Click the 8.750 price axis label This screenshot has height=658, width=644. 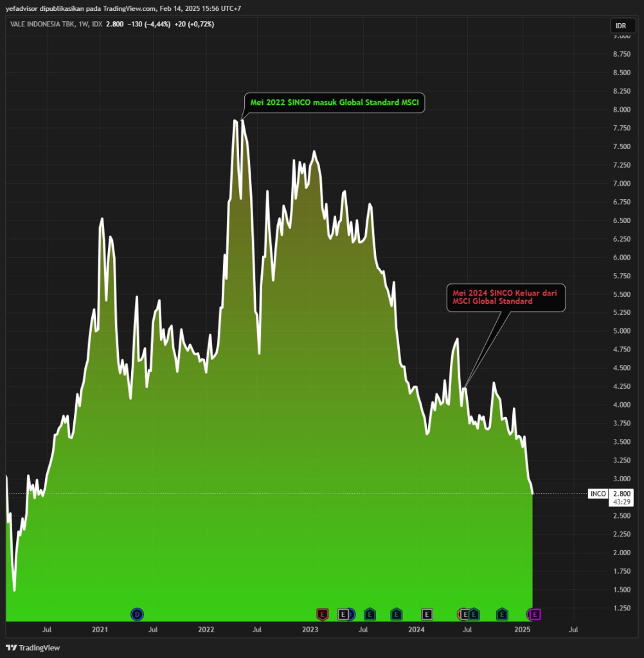click(622, 54)
